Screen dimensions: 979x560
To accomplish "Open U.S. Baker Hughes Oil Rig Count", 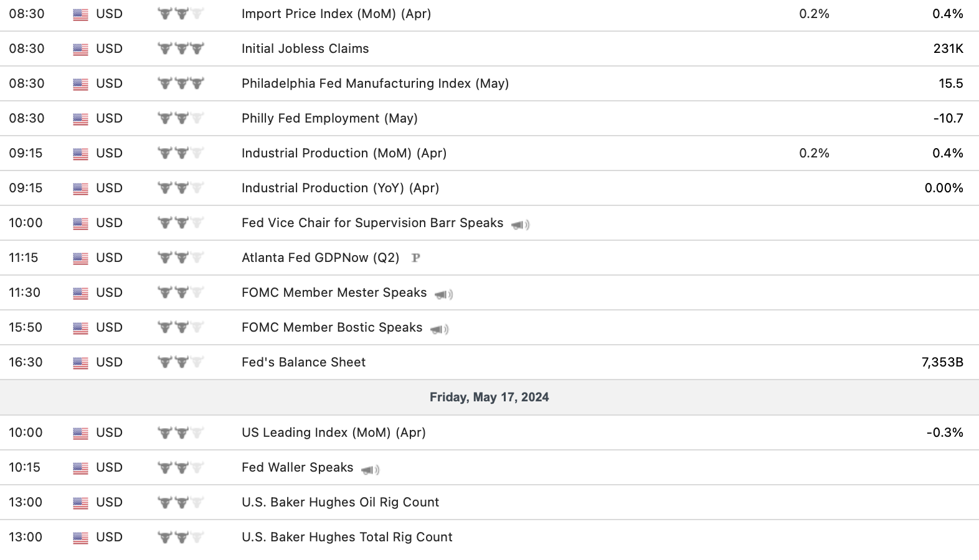I will point(340,502).
